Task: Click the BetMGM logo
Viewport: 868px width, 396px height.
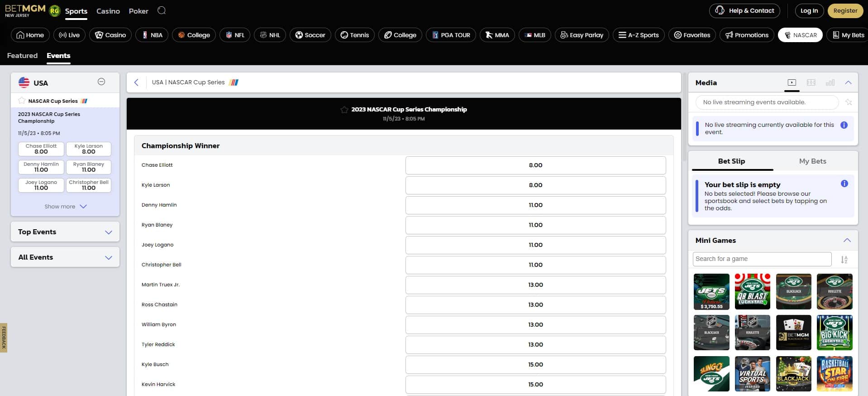Action: 25,10
